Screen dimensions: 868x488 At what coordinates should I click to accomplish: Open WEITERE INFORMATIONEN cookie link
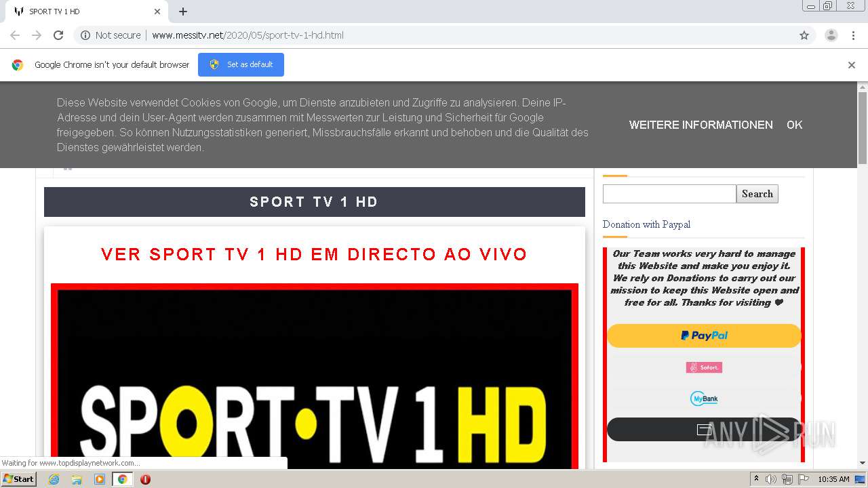point(701,125)
